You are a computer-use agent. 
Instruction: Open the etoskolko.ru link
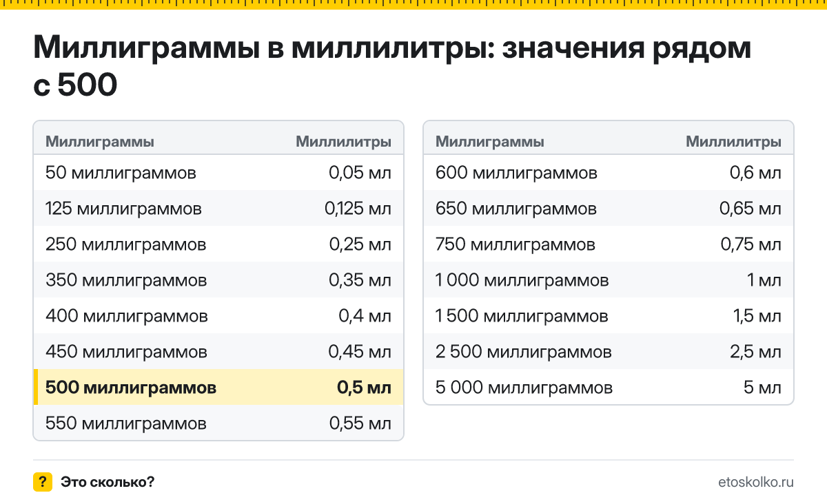(x=756, y=482)
